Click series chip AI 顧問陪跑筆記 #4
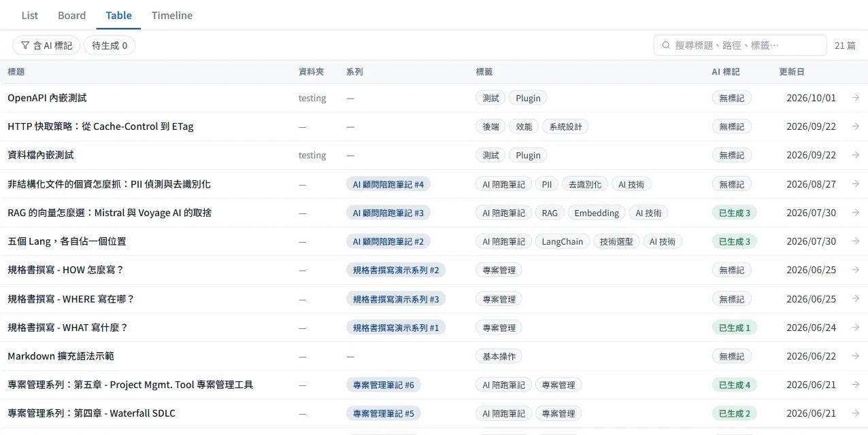This screenshot has height=435, width=868. [x=388, y=184]
